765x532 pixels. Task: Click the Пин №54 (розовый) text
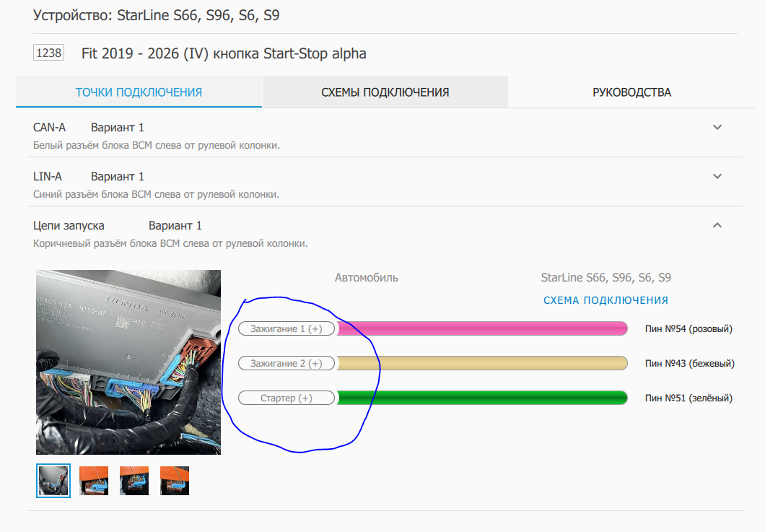pos(688,329)
